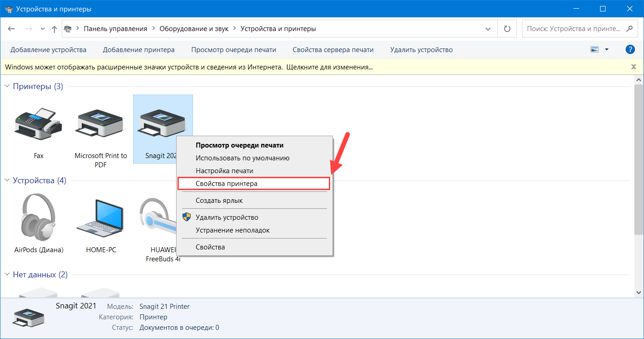644x339 pixels.
Task: Click the Принтер category value
Action: pos(153,317)
